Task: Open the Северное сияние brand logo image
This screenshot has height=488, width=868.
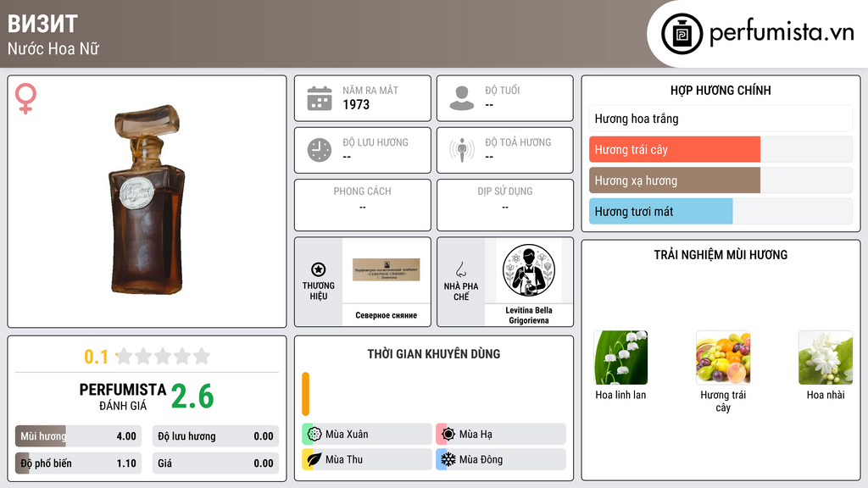Action: pos(387,270)
